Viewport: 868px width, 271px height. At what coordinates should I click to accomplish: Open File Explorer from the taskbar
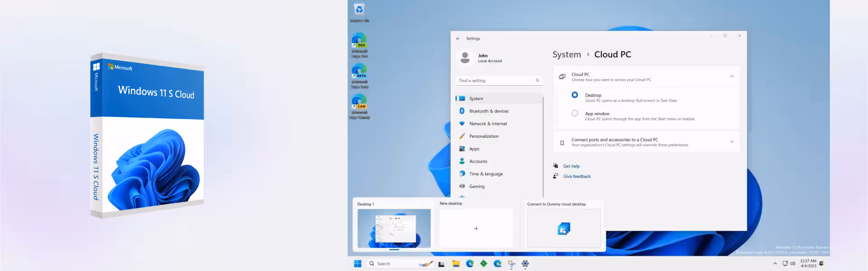tap(456, 264)
